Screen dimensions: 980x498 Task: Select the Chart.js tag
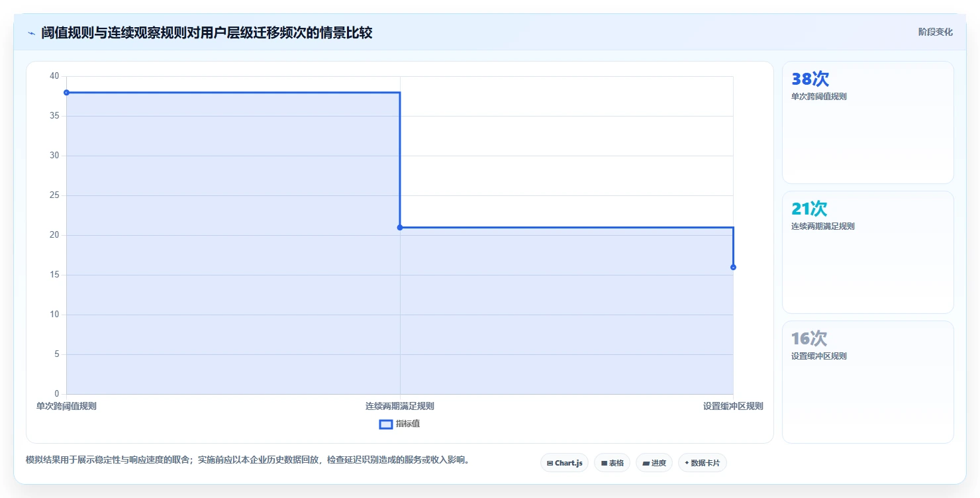(x=564, y=463)
